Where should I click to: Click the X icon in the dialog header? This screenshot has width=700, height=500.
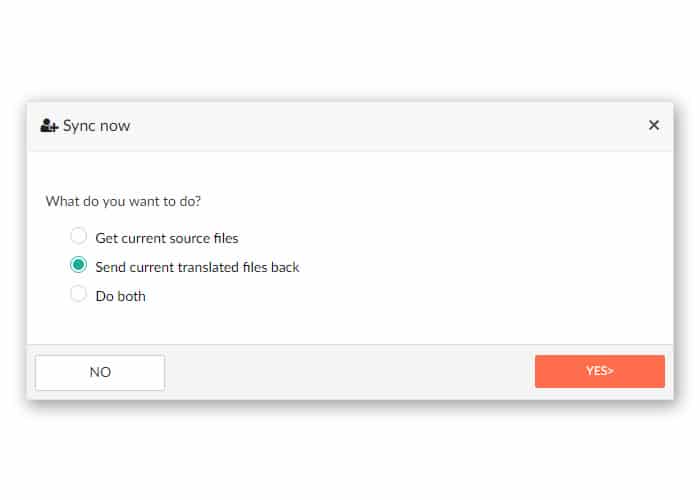pyautogui.click(x=654, y=125)
